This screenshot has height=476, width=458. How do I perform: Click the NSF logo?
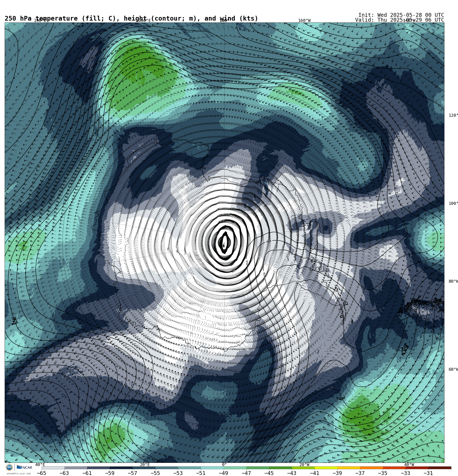pos(9,467)
